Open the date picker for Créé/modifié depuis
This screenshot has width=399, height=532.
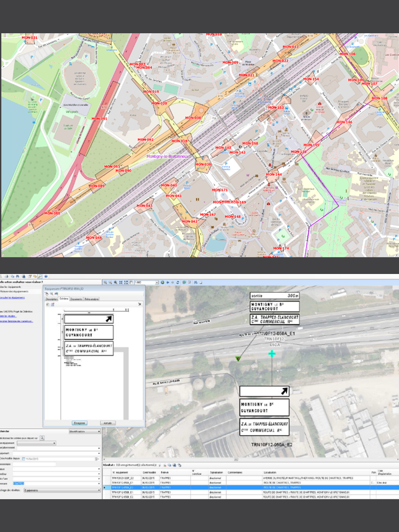click(x=97, y=459)
